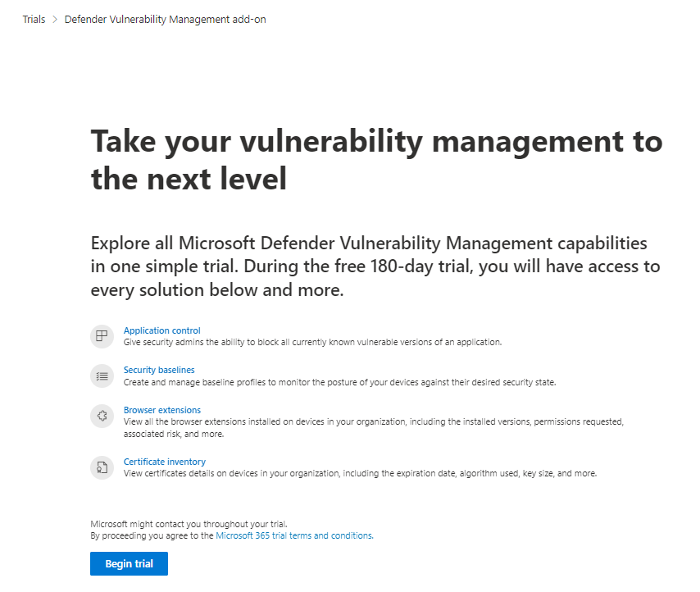
Task: Click the 'Take your vulnerability management' heading
Action: click(376, 160)
